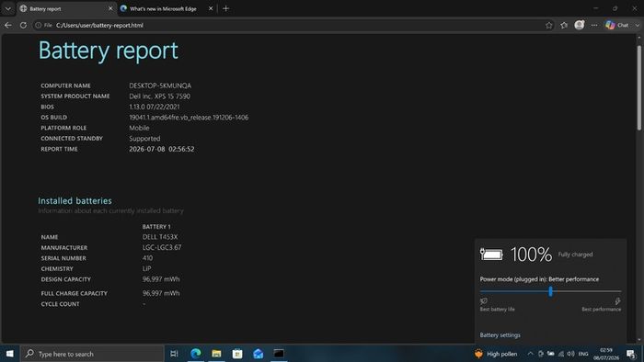Add this page to favorites star
Image resolution: width=644 pixels, height=362 pixels.
point(548,25)
